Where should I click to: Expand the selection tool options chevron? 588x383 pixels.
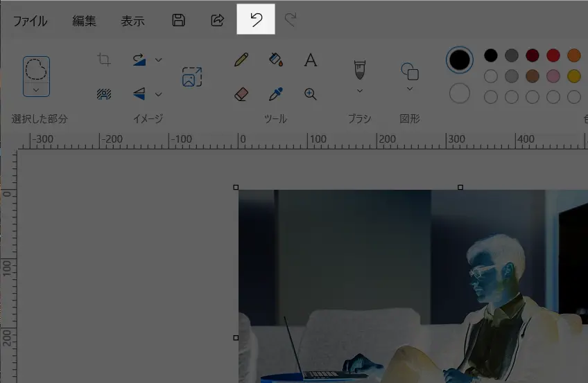coord(36,90)
